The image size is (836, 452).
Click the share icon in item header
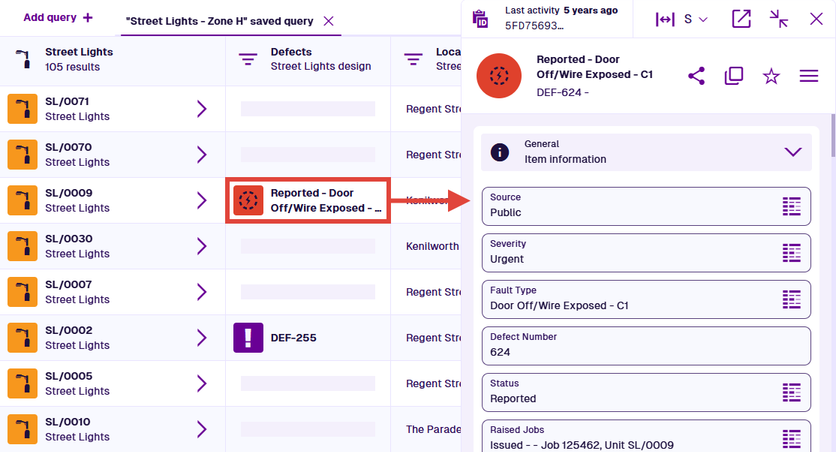click(697, 76)
